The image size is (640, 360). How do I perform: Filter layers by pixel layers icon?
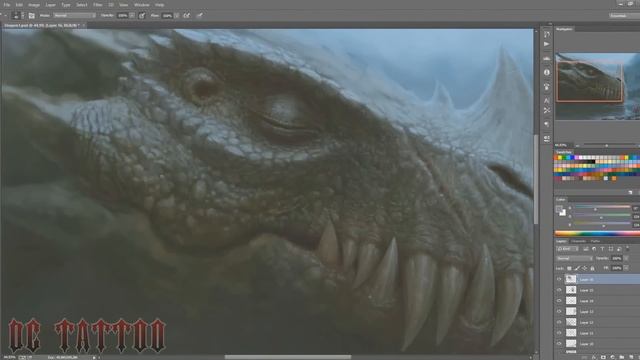point(586,249)
